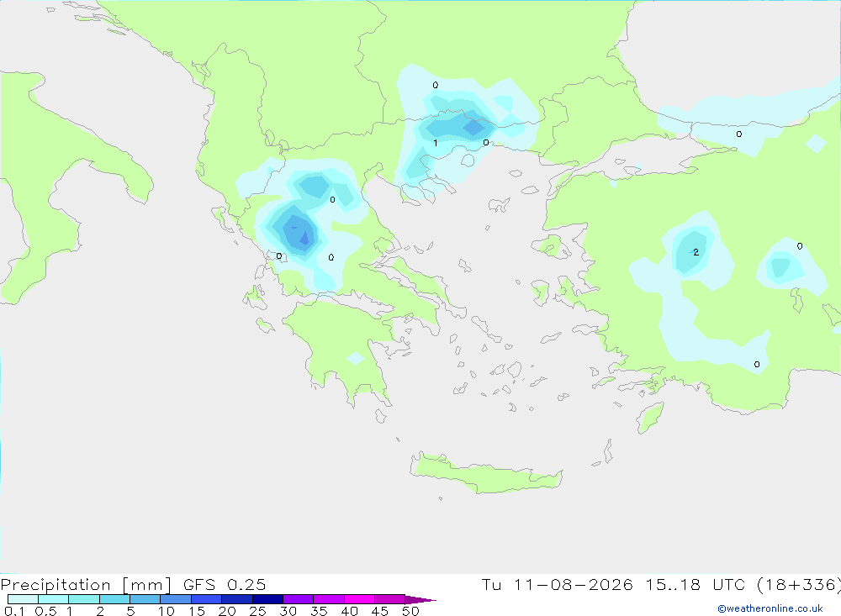Pick the legend swatch between 10 and 15
This screenshot has width=841, height=616.
176,599
